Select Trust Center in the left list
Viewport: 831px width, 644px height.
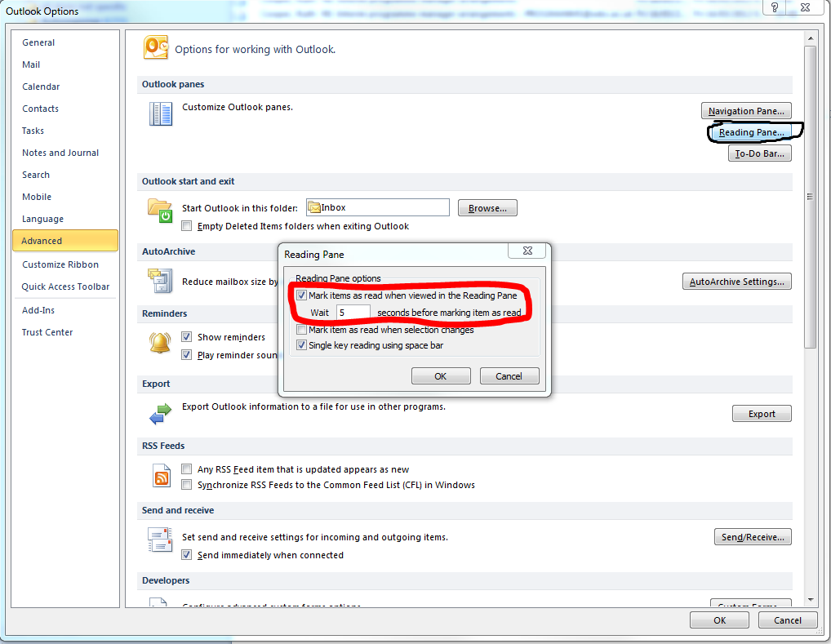click(x=47, y=332)
